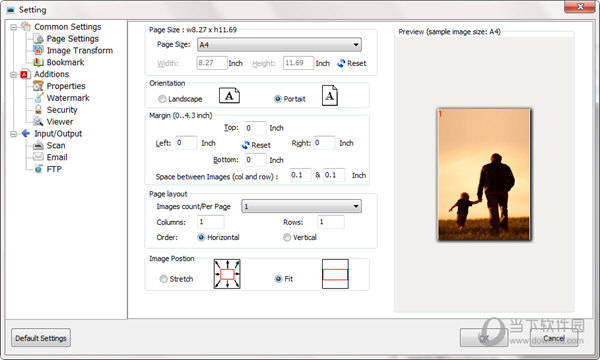Click the landscape page orientation icon

(229, 96)
